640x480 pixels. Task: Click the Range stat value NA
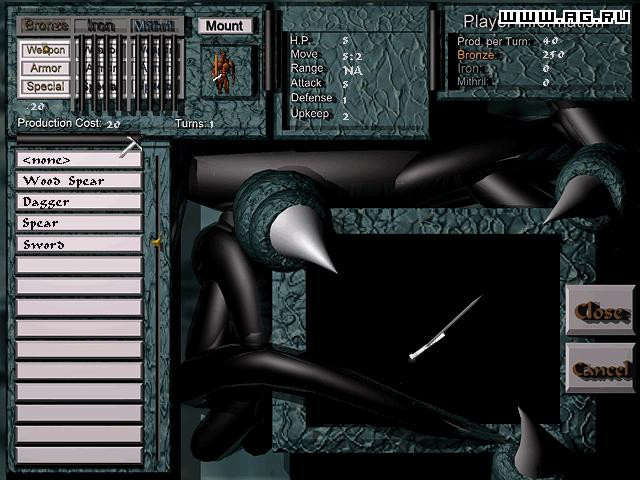point(353,71)
